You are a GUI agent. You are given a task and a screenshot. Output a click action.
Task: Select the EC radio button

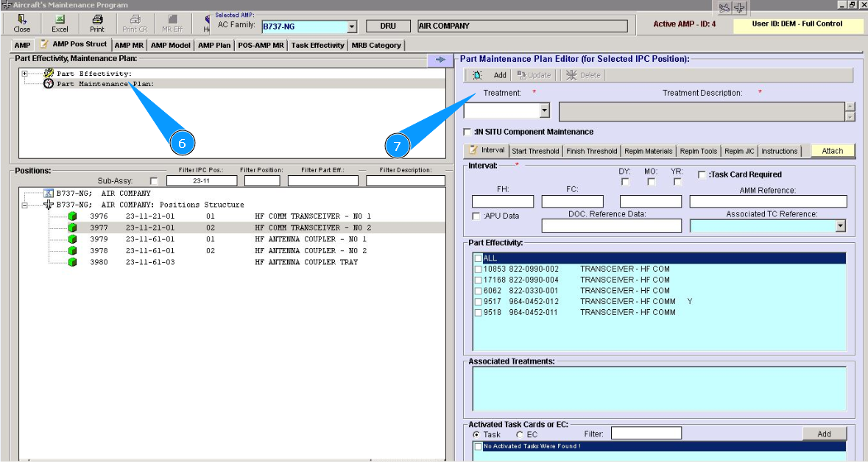[x=520, y=434]
